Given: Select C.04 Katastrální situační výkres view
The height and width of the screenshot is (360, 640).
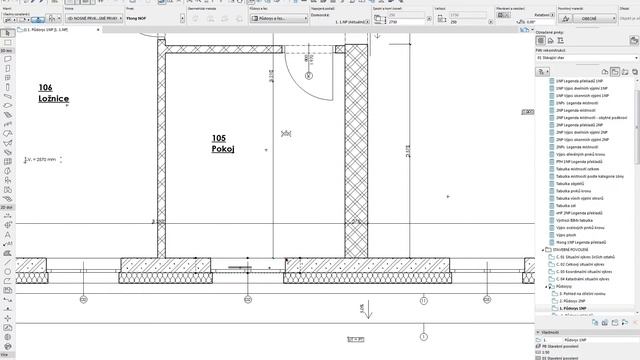Looking at the screenshot, I should coord(582,279).
